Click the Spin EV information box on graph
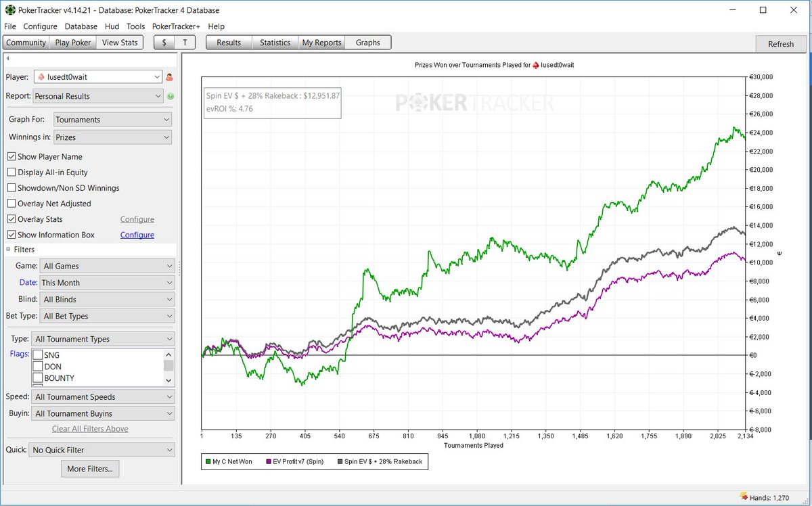The width and height of the screenshot is (812, 506). pos(272,102)
